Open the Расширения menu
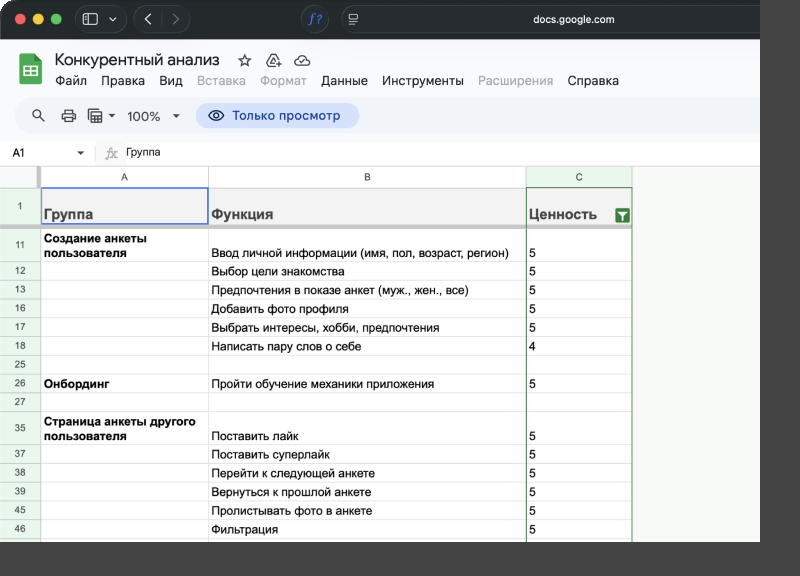The height and width of the screenshot is (576, 800). coord(515,81)
